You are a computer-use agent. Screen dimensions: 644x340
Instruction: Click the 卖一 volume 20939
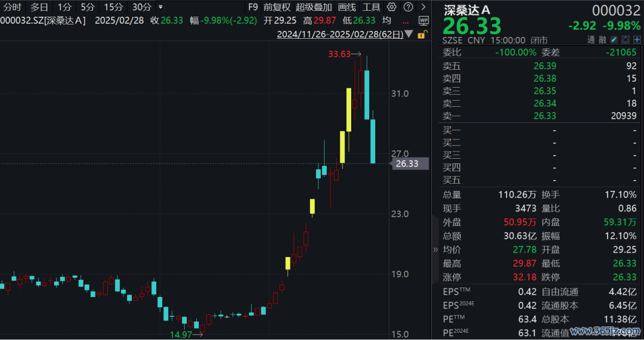[624, 116]
